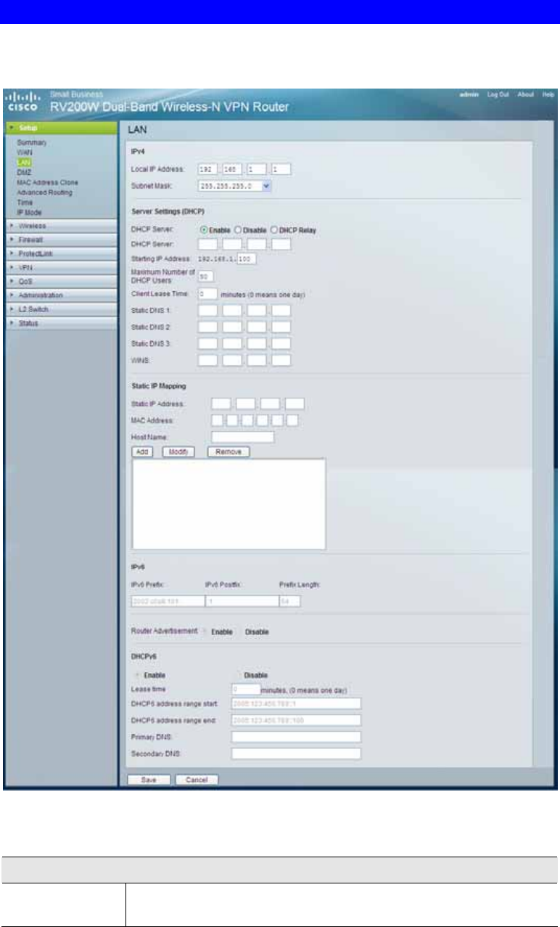Click the Add button

coord(141,452)
